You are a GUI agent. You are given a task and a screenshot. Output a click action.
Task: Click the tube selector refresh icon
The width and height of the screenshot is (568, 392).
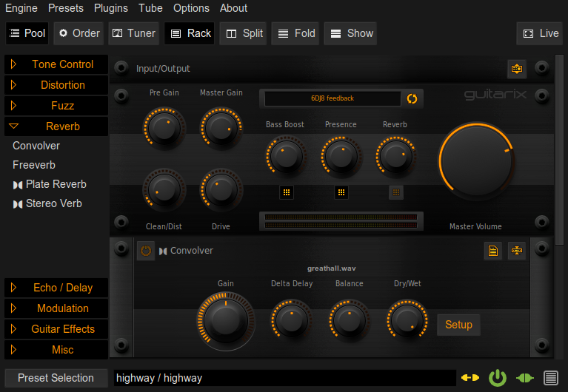[x=412, y=98]
